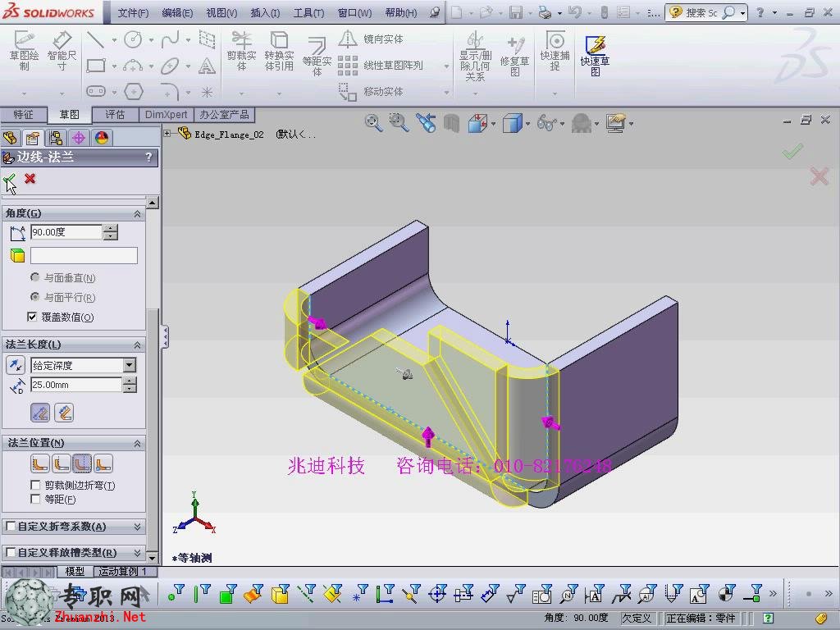Viewport: 840px width, 630px height.
Task: Choose the Polygon sketch tool
Action: click(x=134, y=92)
